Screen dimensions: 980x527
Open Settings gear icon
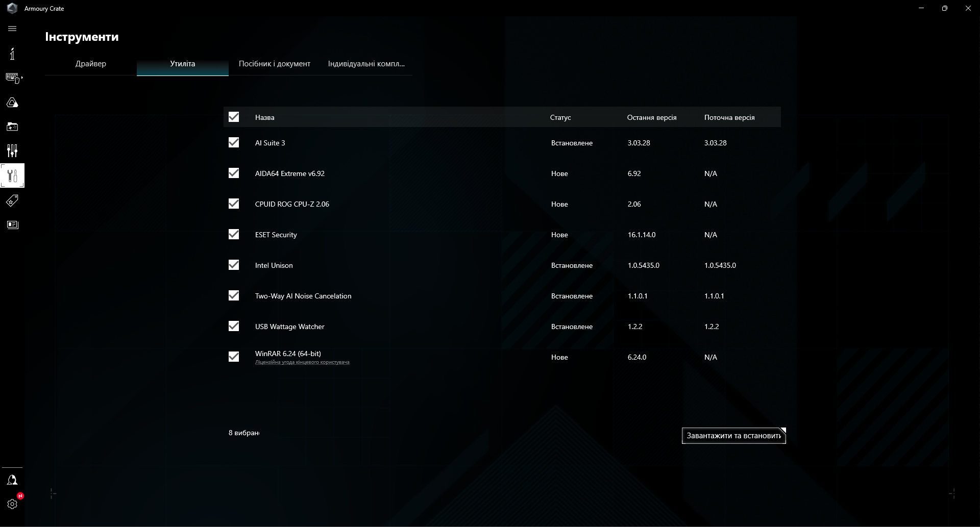click(12, 504)
